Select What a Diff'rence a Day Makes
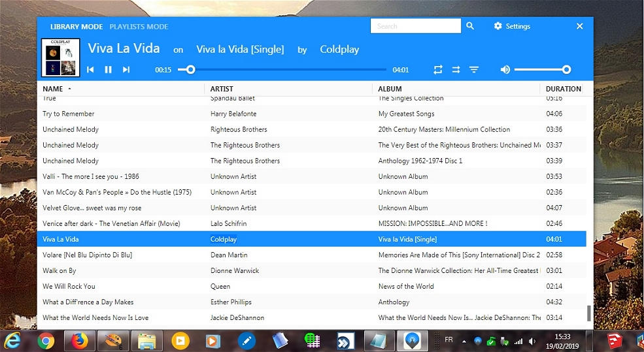The width and height of the screenshot is (644, 352). coord(312,302)
